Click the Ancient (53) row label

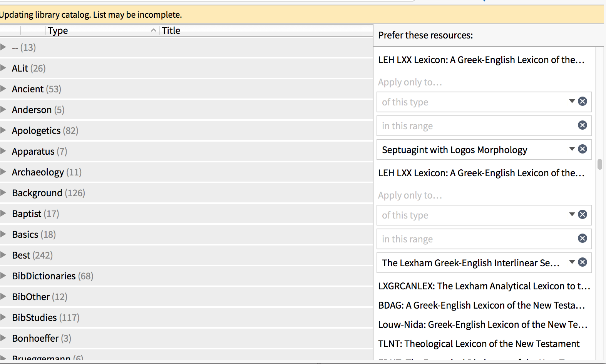(x=37, y=89)
